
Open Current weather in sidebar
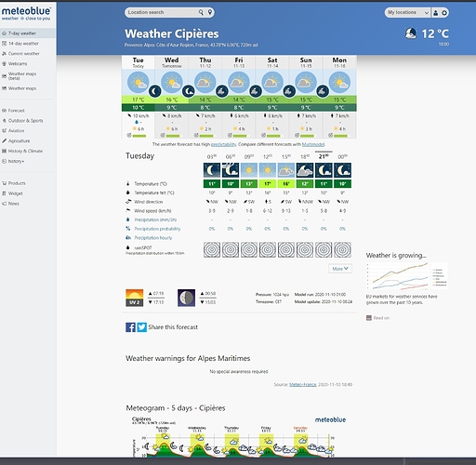pos(23,54)
